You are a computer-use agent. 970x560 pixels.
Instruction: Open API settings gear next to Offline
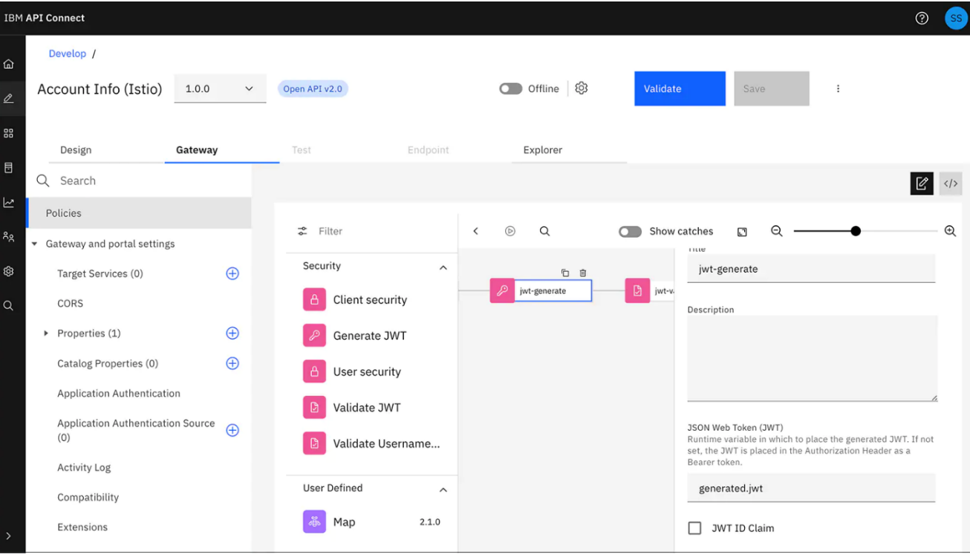tap(582, 88)
